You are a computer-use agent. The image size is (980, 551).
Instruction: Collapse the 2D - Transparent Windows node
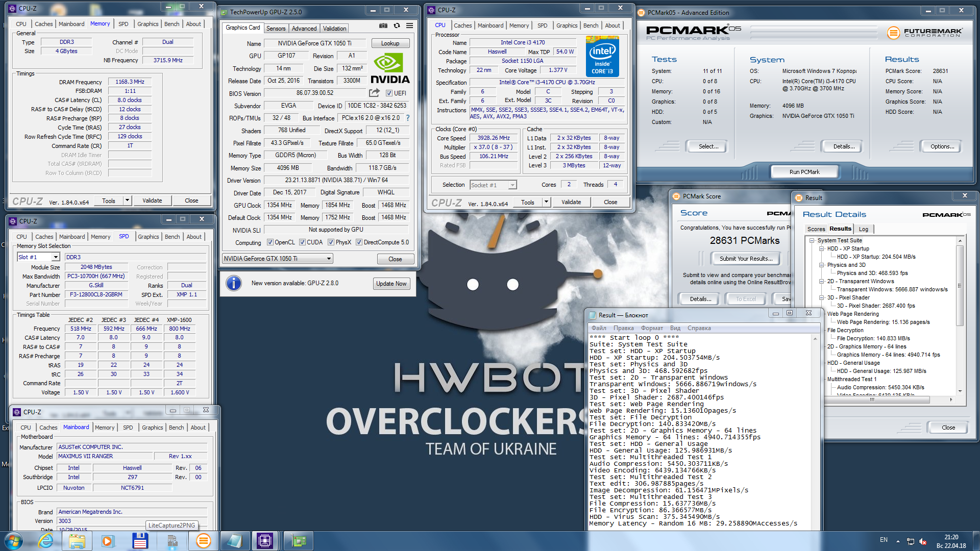pos(822,281)
